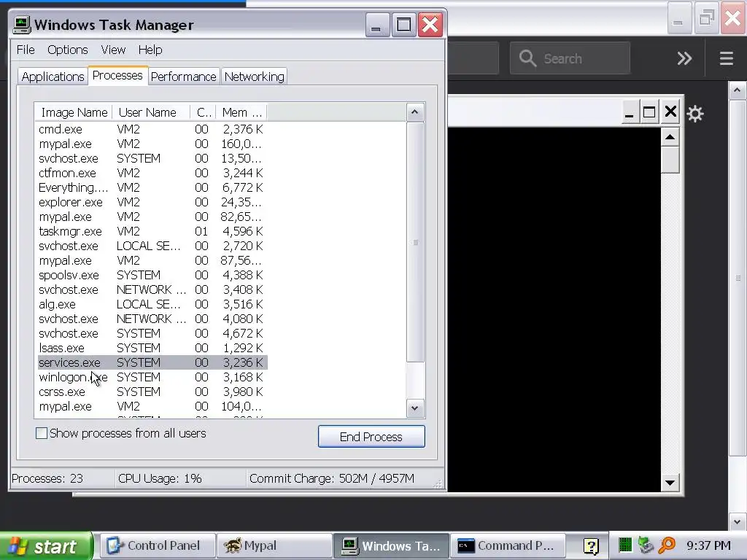Select the csrss.exe process
747x560 pixels.
[152, 392]
